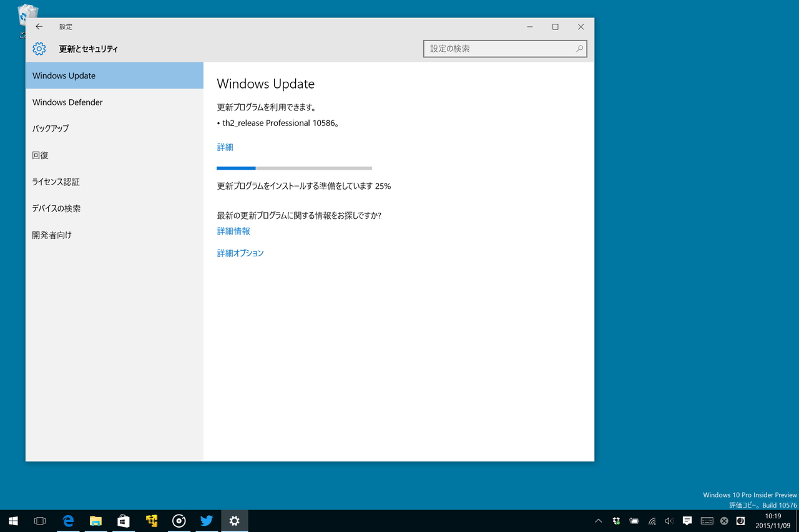Focus the 設定の検索 search box
This screenshot has height=532, width=799.
click(x=505, y=49)
